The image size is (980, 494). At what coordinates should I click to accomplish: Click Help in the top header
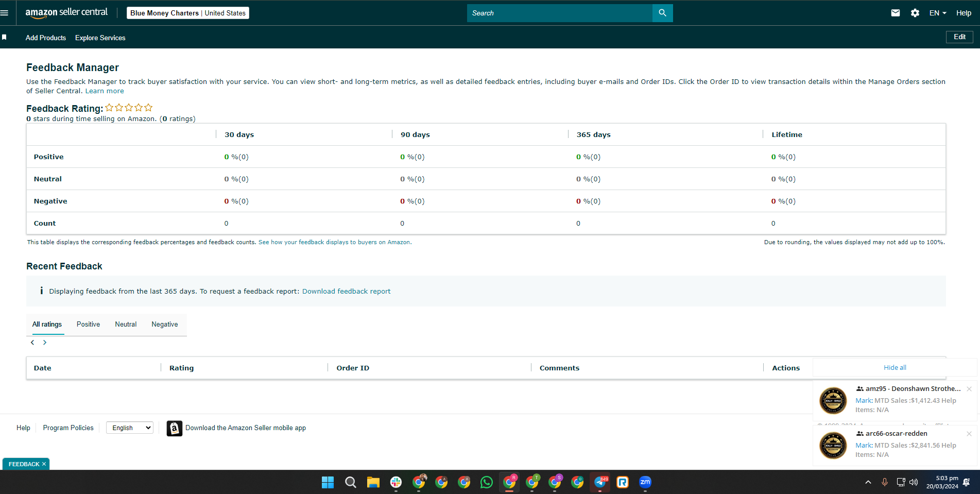(x=964, y=13)
